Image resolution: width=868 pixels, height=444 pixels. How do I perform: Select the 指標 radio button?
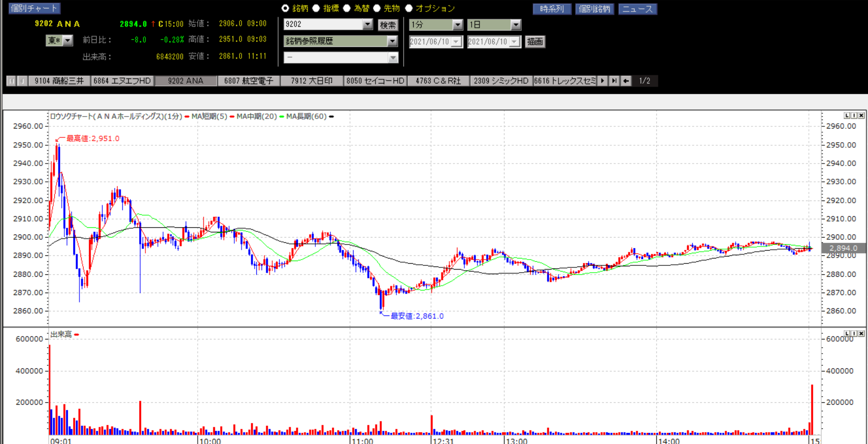(x=316, y=8)
